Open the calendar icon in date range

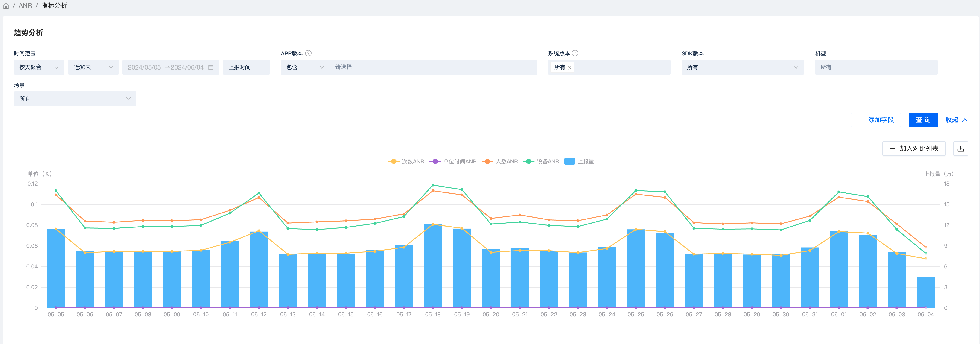pyautogui.click(x=211, y=67)
